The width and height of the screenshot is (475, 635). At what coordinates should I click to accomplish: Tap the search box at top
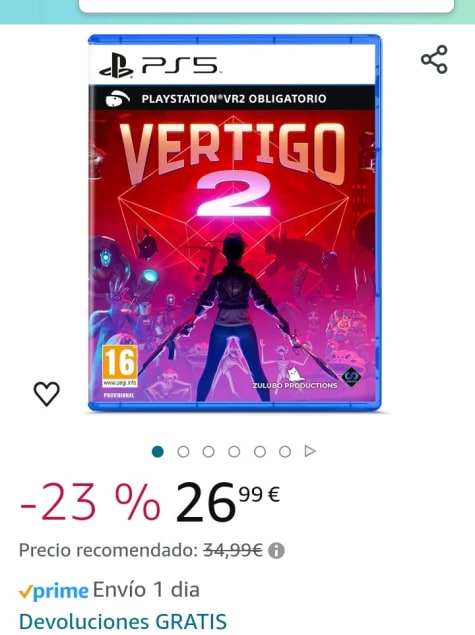(266, 6)
